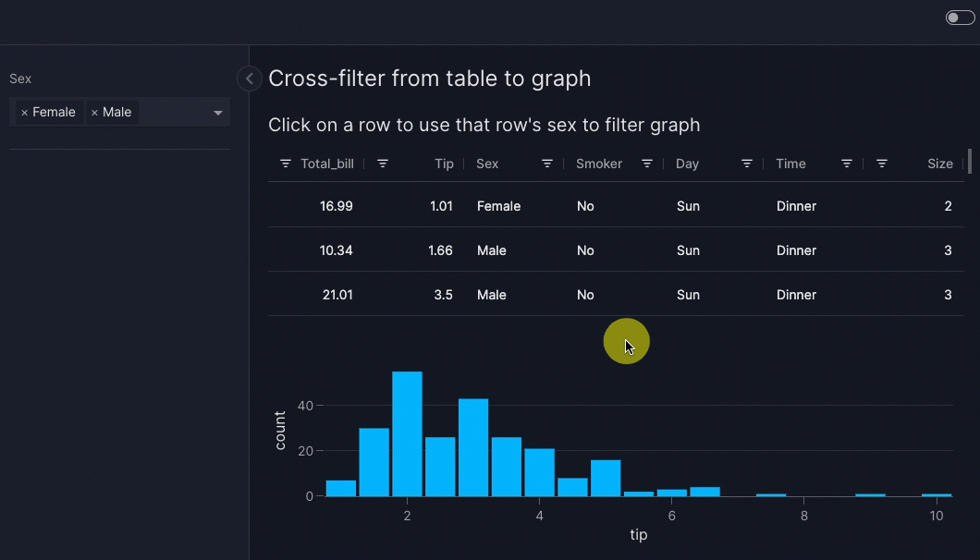Open the Total_bill column filter menu
This screenshot has height=560, width=980.
(285, 164)
